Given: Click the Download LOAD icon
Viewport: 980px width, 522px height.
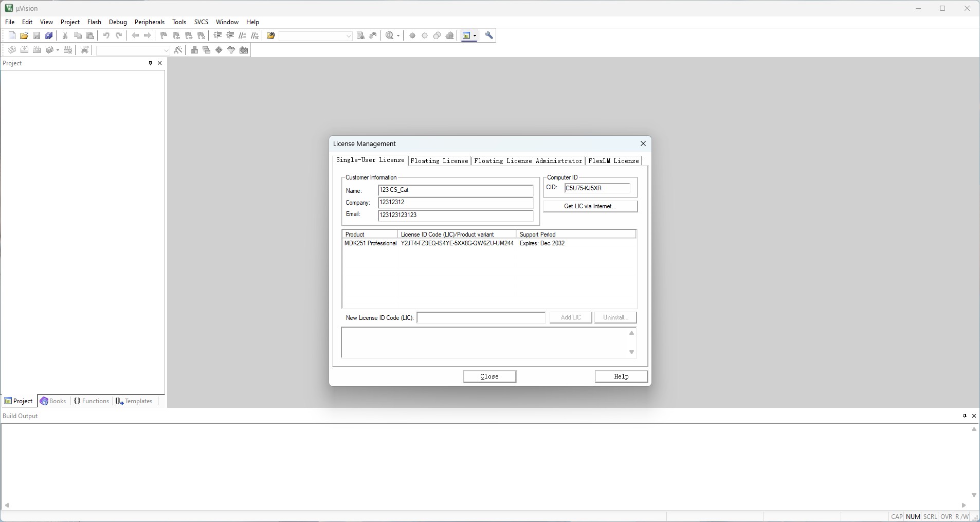Looking at the screenshot, I should tap(85, 50).
